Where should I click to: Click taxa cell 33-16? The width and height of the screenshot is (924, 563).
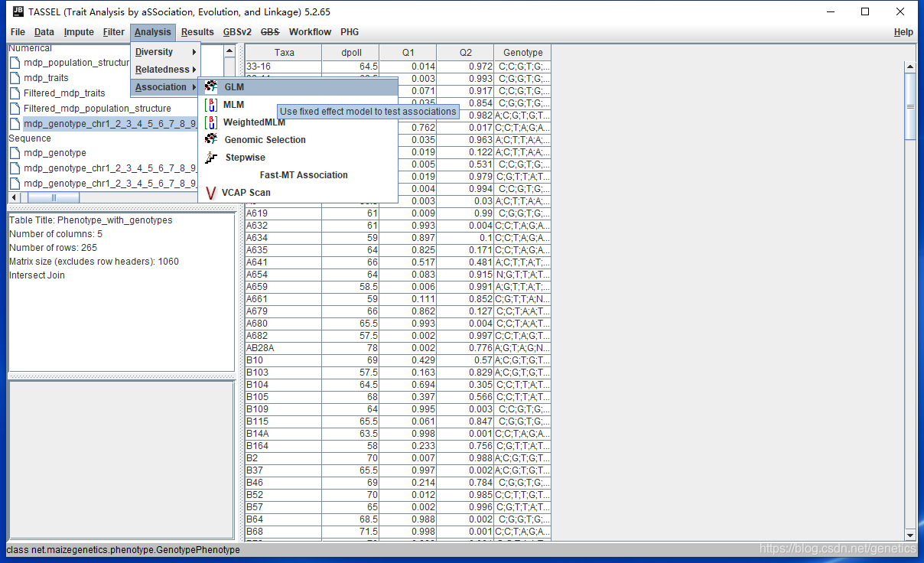284,67
